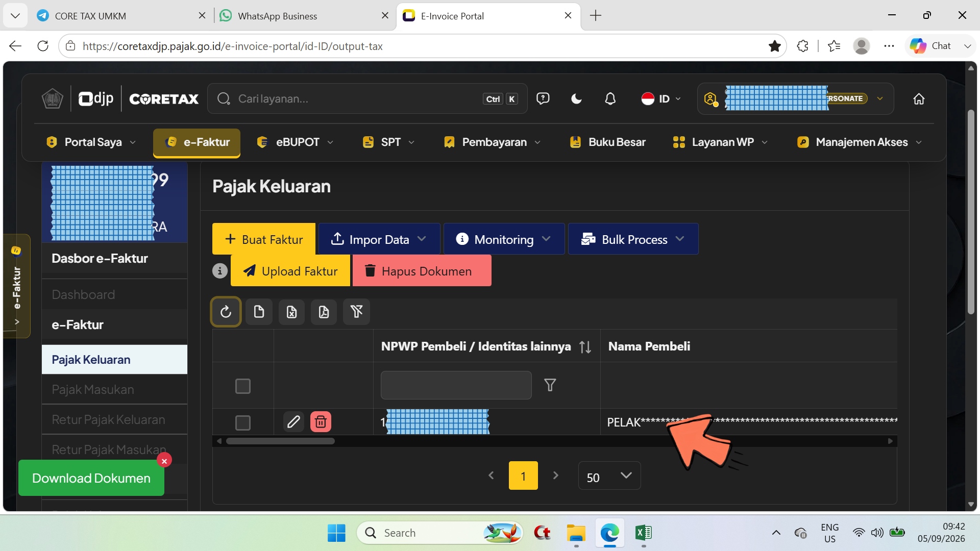
Task: Export table to PDF icon
Action: click(324, 312)
